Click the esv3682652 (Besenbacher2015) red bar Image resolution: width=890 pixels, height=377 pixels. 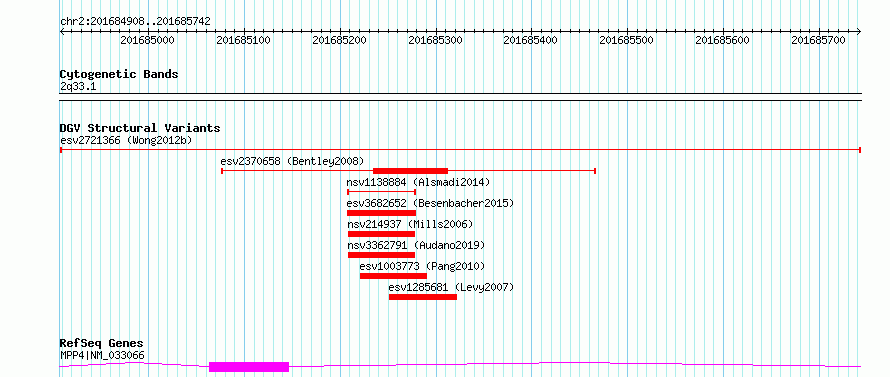coord(381,213)
